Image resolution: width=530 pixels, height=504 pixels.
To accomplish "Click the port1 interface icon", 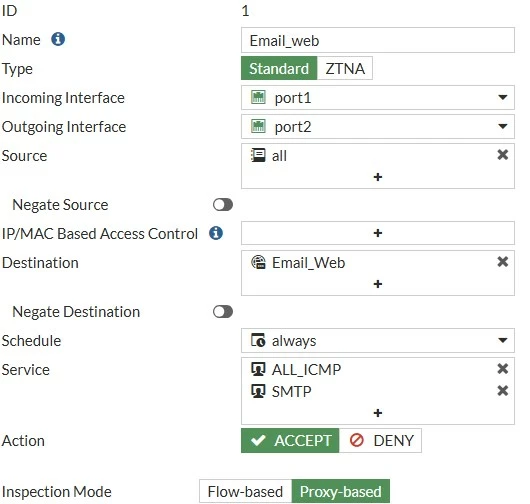I will click(x=258, y=97).
